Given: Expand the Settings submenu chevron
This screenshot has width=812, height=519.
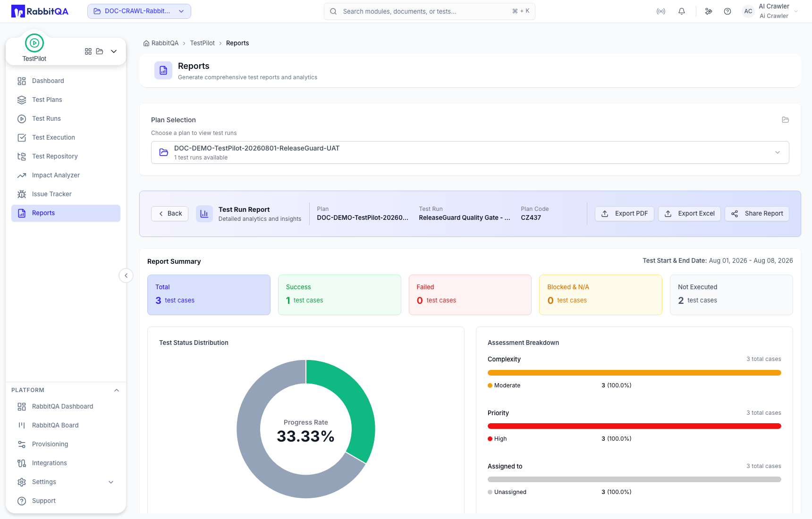Looking at the screenshot, I should coord(111,482).
